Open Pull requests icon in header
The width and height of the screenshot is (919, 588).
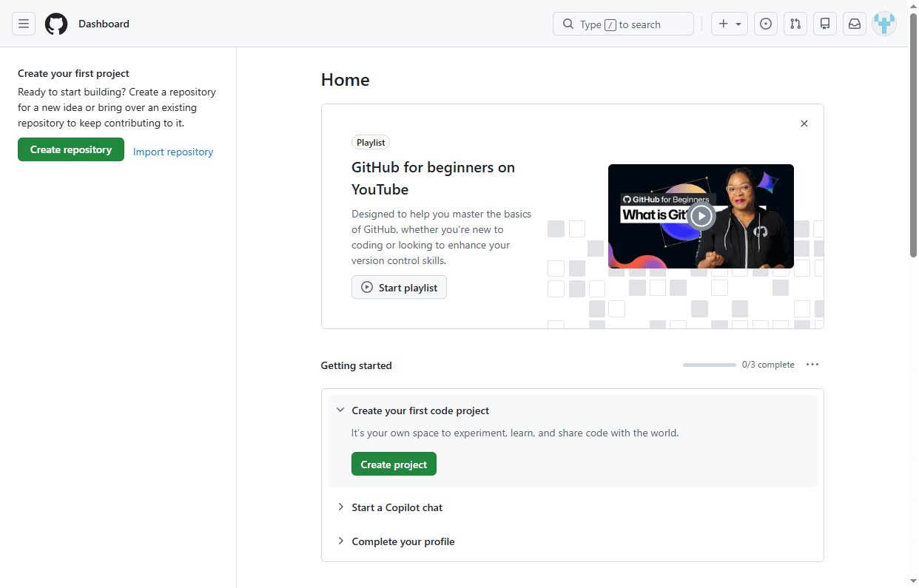[795, 24]
